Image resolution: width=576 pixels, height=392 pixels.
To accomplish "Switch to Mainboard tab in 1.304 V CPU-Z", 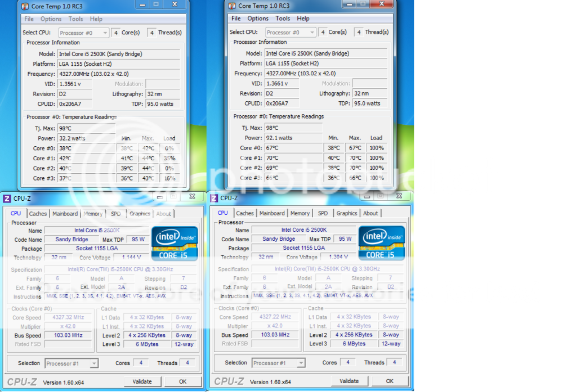I will click(x=272, y=213).
